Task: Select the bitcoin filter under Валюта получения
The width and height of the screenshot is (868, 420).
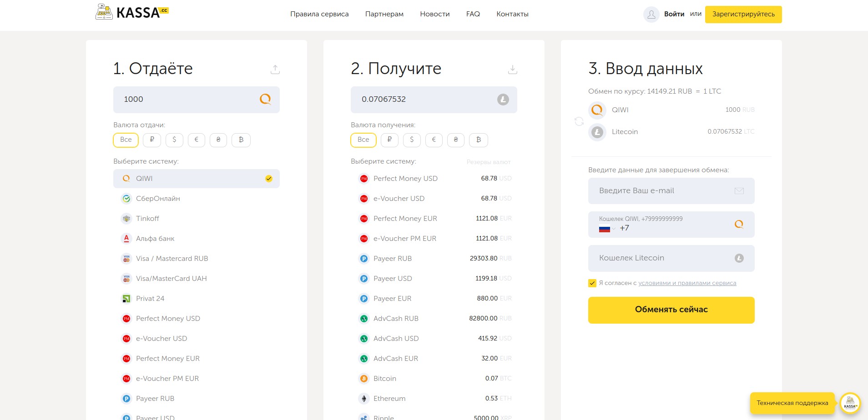Action: tap(479, 140)
